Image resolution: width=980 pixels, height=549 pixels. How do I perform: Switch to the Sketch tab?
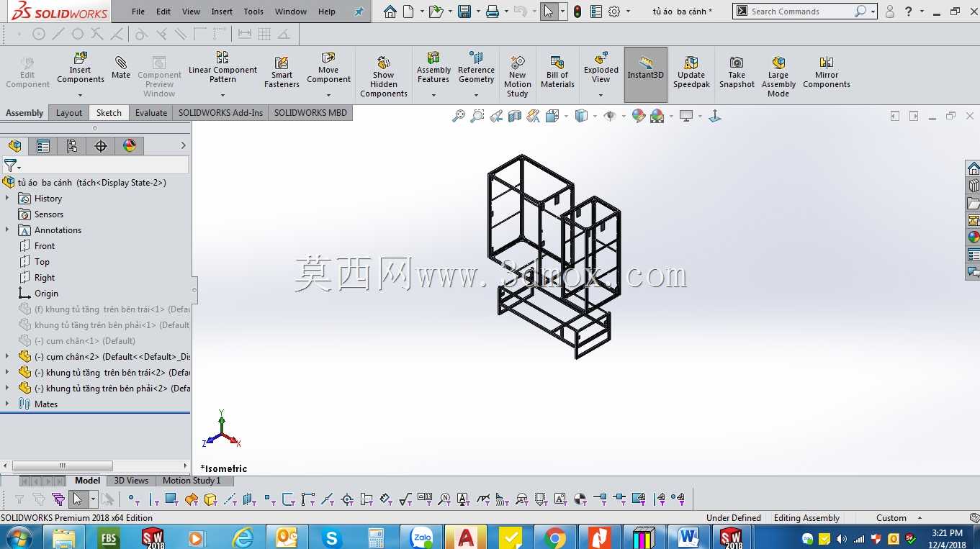pos(109,113)
